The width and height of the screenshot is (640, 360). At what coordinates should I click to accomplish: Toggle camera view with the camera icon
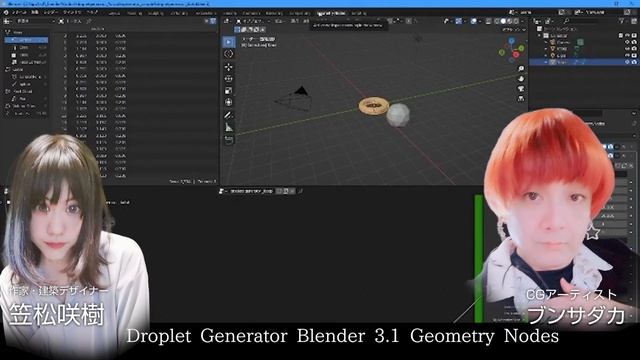[x=521, y=89]
